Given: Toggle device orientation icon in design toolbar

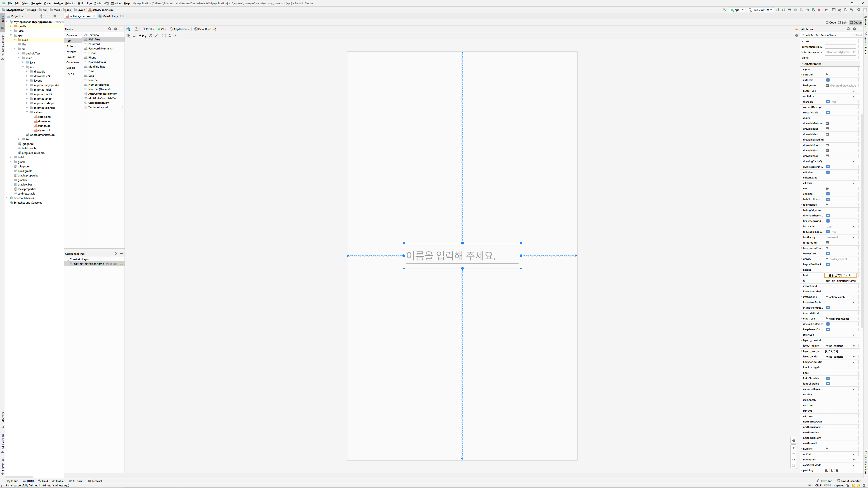Looking at the screenshot, I should pos(136,29).
